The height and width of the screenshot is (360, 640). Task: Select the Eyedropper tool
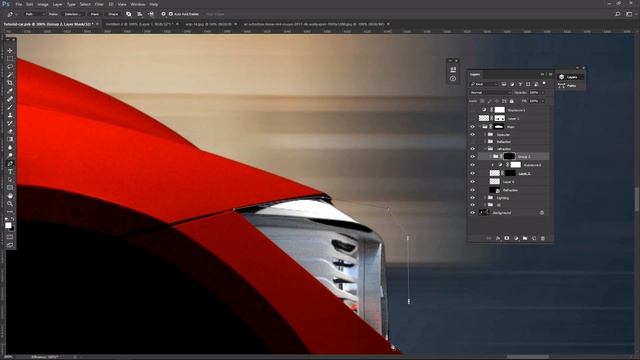10,91
